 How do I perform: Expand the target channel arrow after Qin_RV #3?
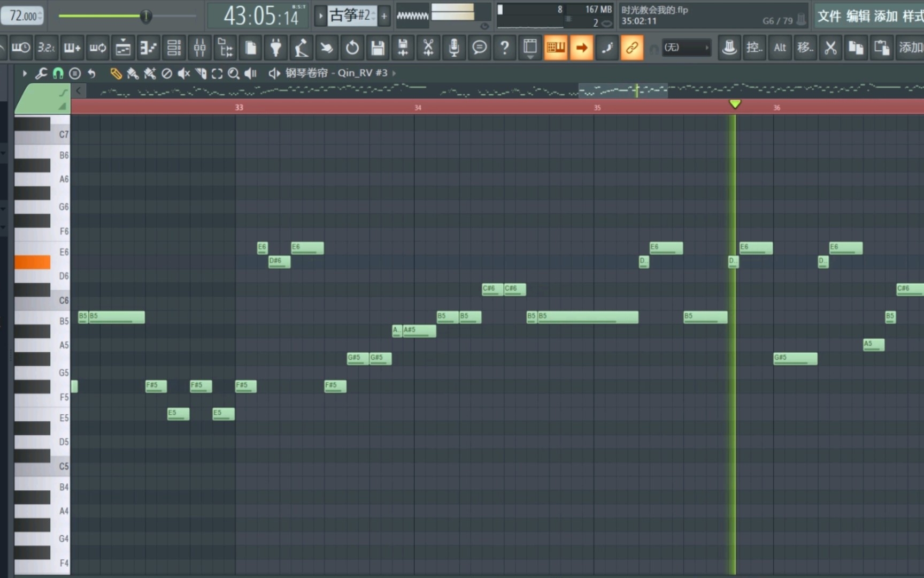point(394,73)
